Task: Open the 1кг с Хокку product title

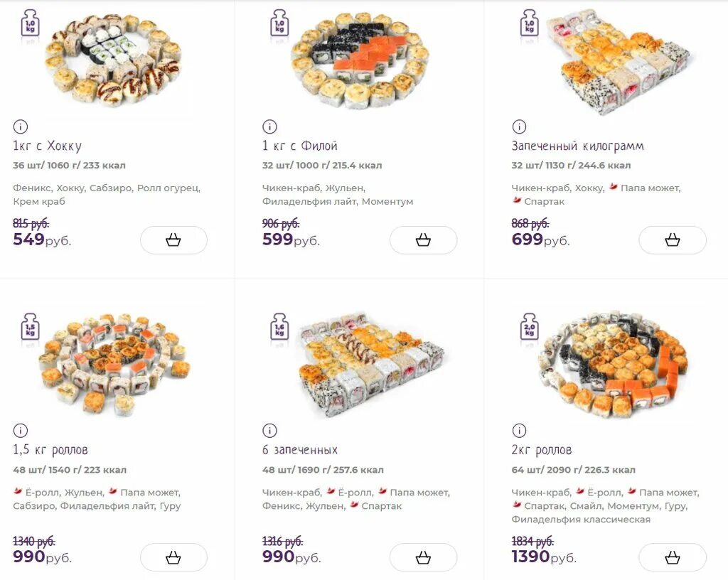Action: click(x=47, y=146)
